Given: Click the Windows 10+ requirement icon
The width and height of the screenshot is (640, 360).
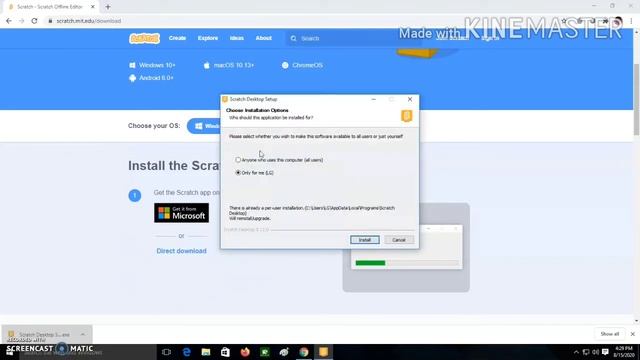Looking at the screenshot, I should click(x=132, y=65).
